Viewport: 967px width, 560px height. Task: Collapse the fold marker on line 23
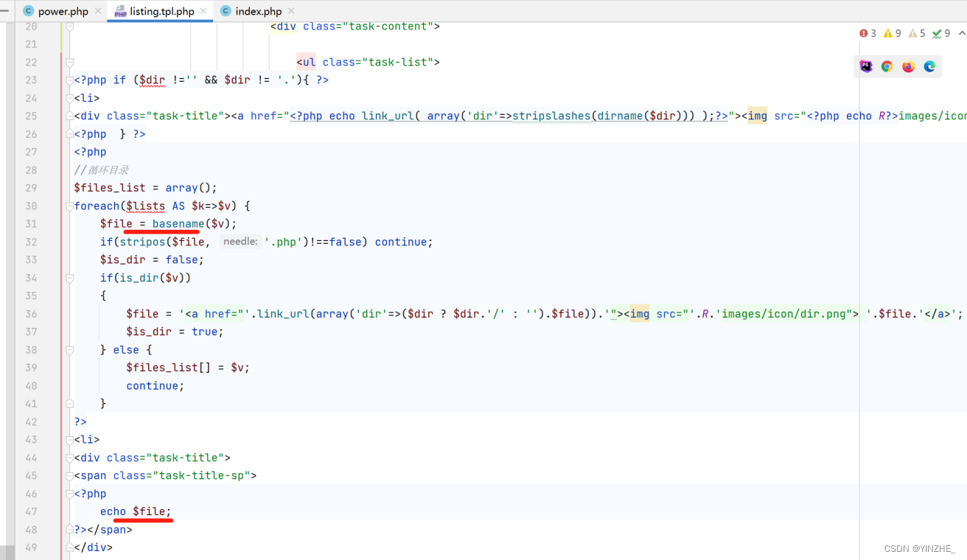click(x=69, y=80)
